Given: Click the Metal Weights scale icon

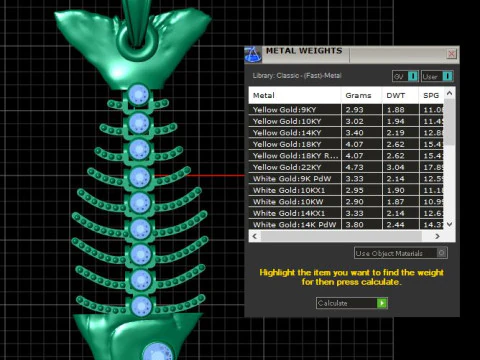Looking at the screenshot, I should 253,55.
